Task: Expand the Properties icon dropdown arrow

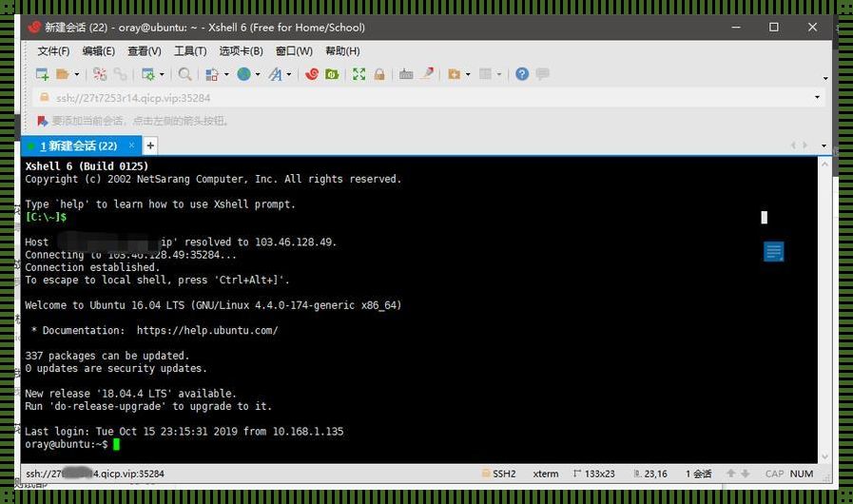Action: (x=162, y=74)
